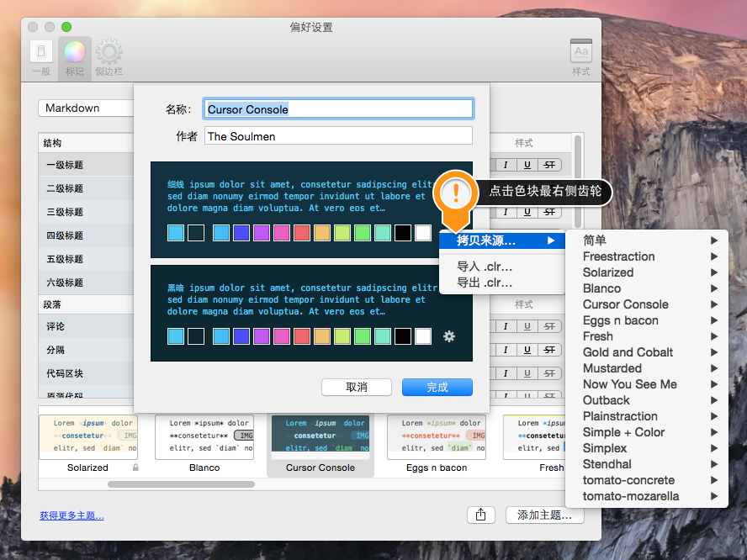Click the orange exclamation mark hint marker
This screenshot has height=560, width=747.
pyautogui.click(x=456, y=193)
